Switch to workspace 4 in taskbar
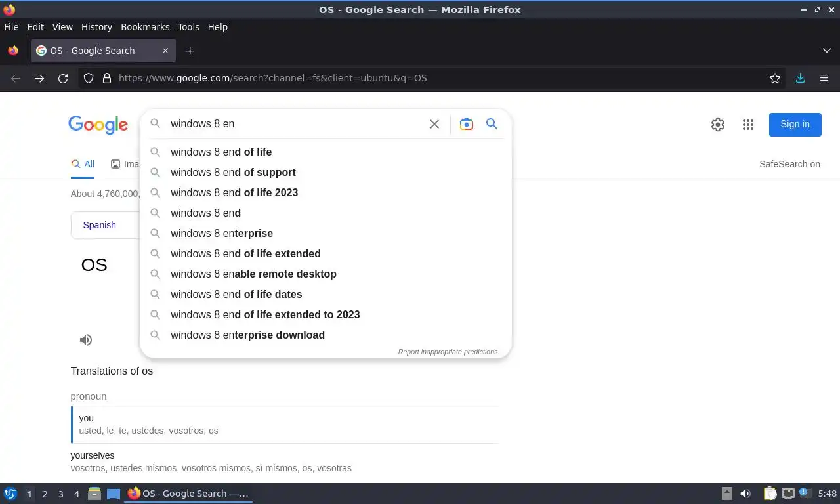The image size is (840, 504). pos(76,494)
